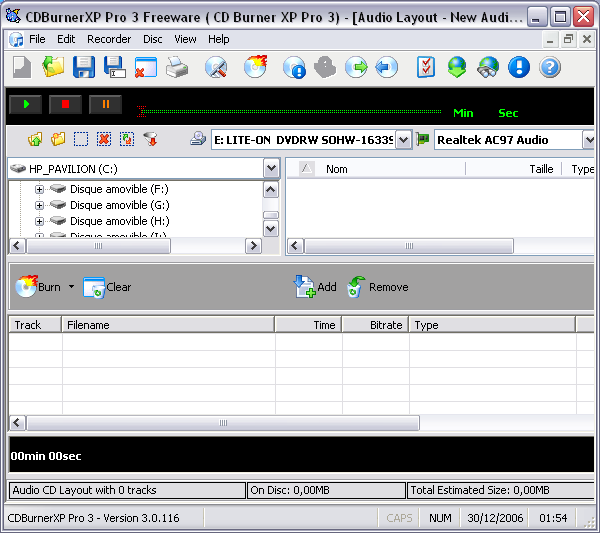600x533 pixels.
Task: Open help with the question mark icon
Action: [x=550, y=67]
